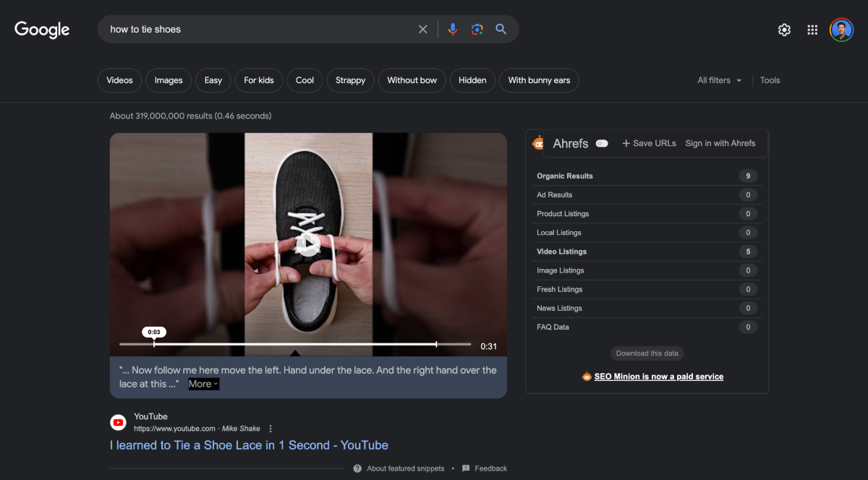Click the magnifier search icon
Screen dimensions: 868x480
click(x=501, y=30)
